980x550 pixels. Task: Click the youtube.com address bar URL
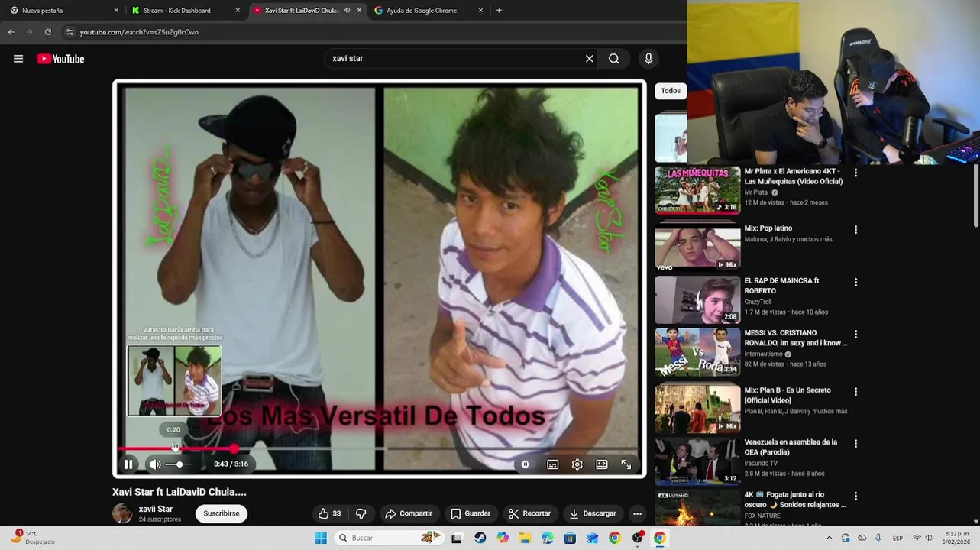[139, 32]
